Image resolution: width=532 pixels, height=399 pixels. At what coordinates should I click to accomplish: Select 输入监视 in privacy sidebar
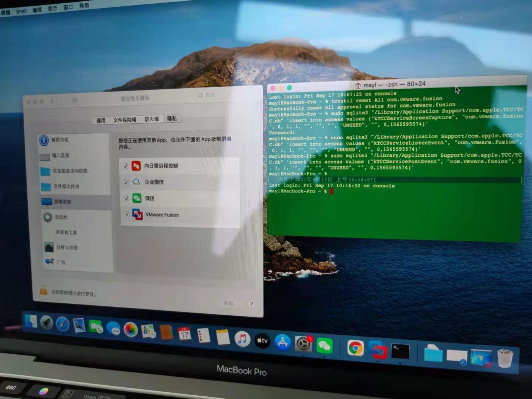[x=74, y=156]
